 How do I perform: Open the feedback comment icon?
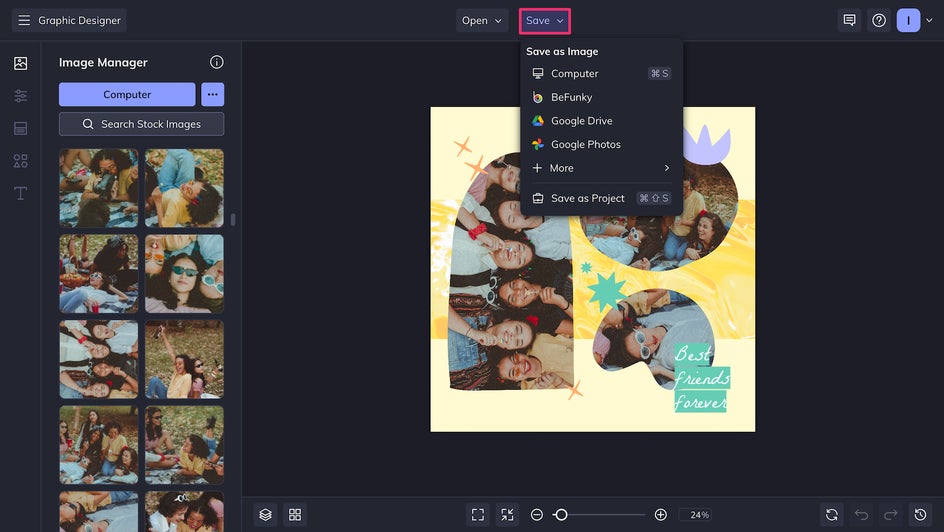point(849,20)
